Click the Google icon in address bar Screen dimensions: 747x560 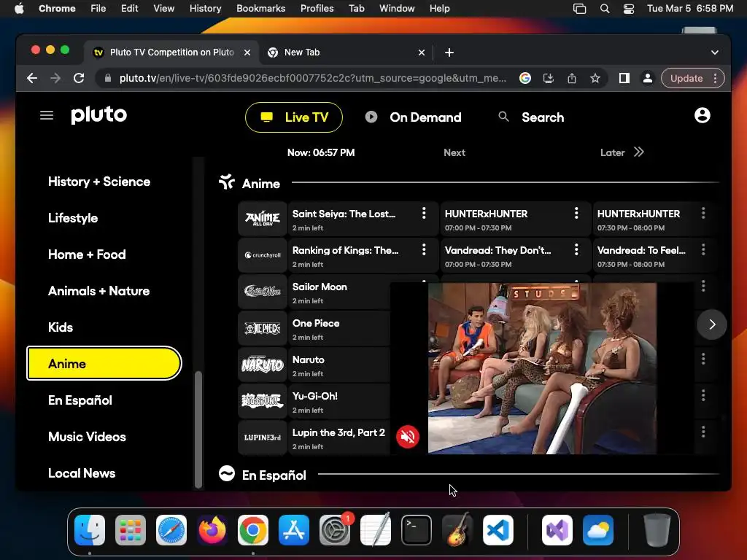525,78
